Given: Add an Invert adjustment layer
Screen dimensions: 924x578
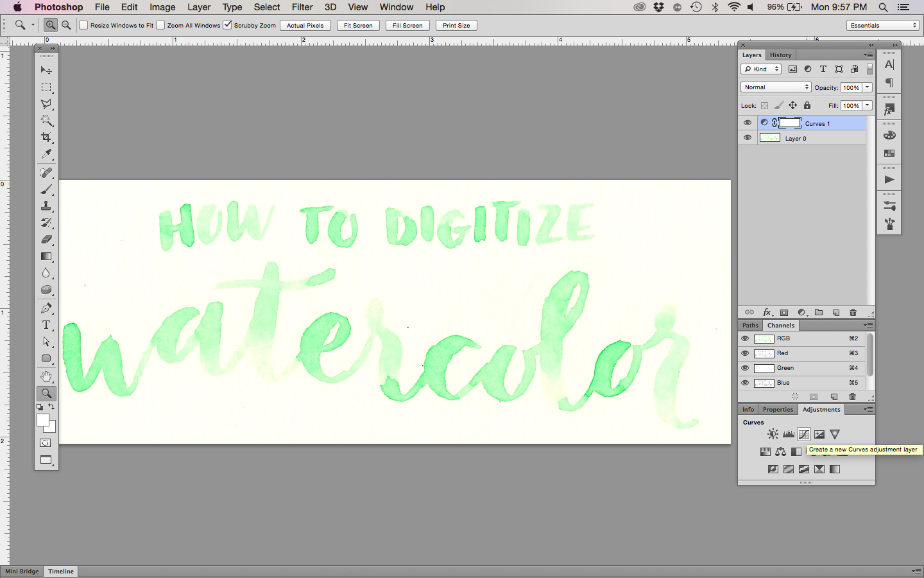Looking at the screenshot, I should coord(773,469).
